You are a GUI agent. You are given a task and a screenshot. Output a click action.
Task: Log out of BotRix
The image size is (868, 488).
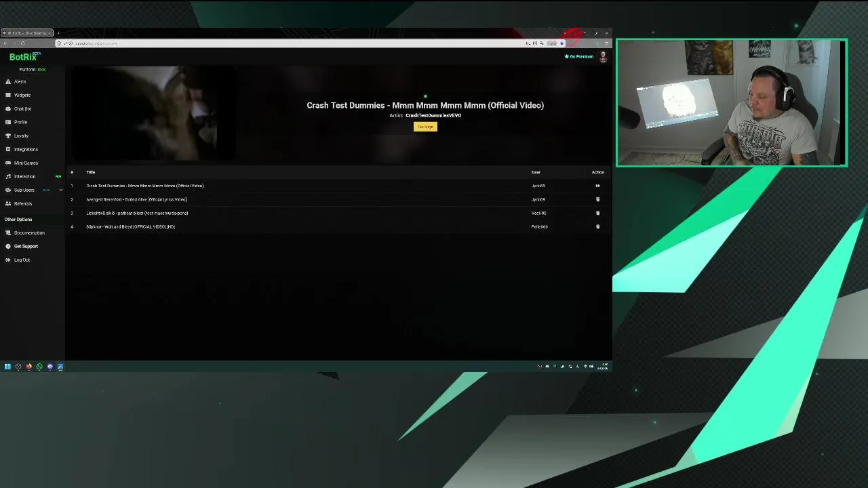(x=22, y=260)
